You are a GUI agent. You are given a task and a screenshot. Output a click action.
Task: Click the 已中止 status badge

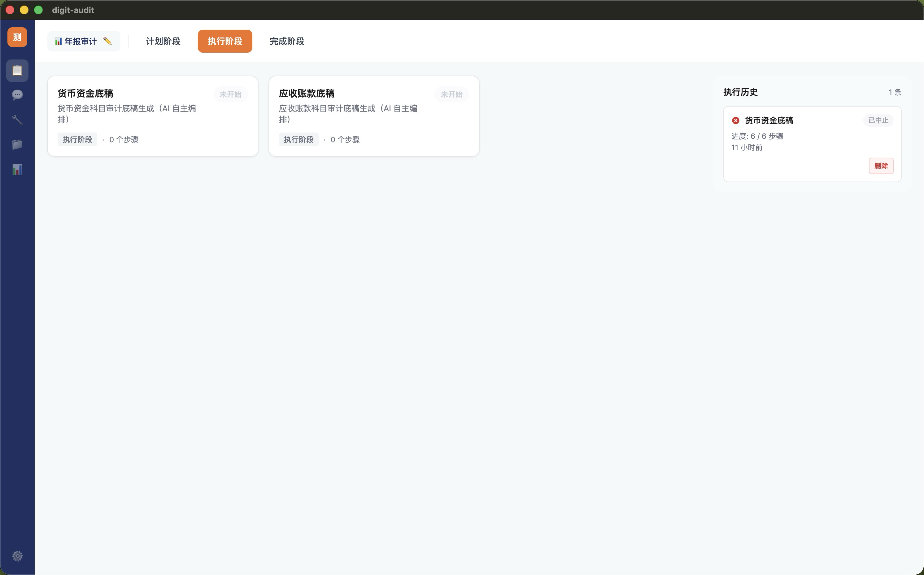tap(878, 121)
